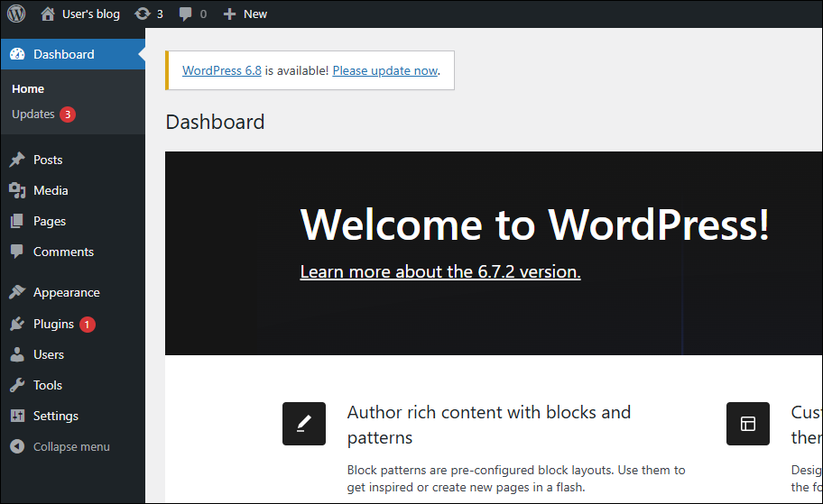The image size is (823, 504).
Task: Click the updates count 3 in admin bar
Action: 160,14
